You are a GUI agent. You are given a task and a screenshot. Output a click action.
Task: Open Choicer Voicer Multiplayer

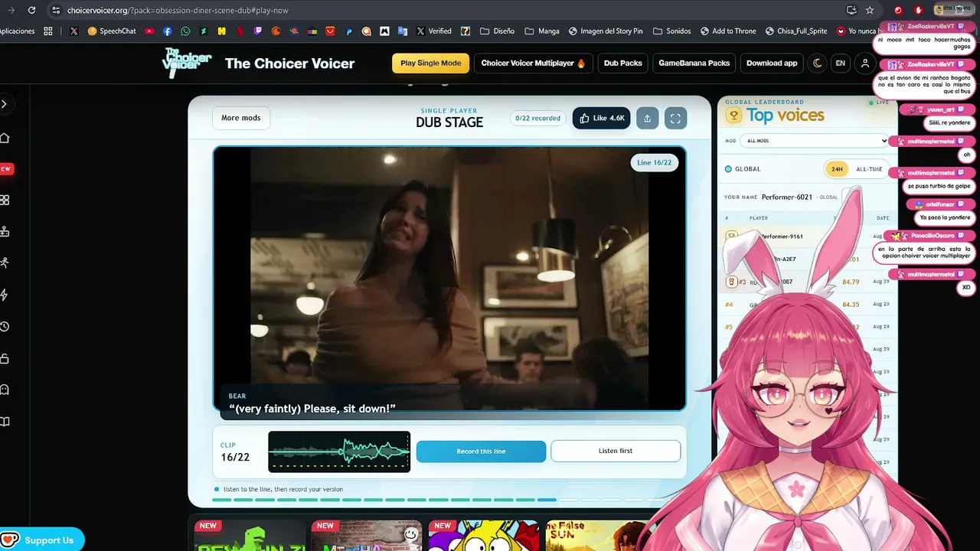533,63
